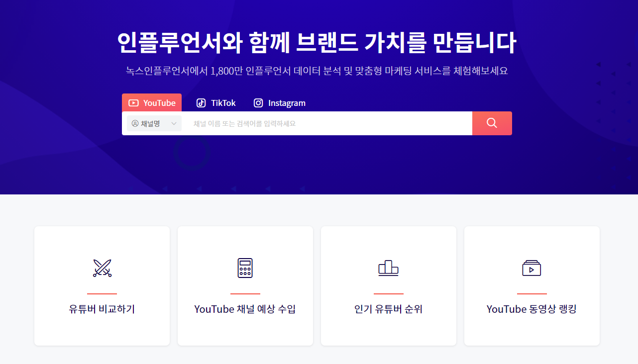Switch to the Instagram tab

click(280, 103)
